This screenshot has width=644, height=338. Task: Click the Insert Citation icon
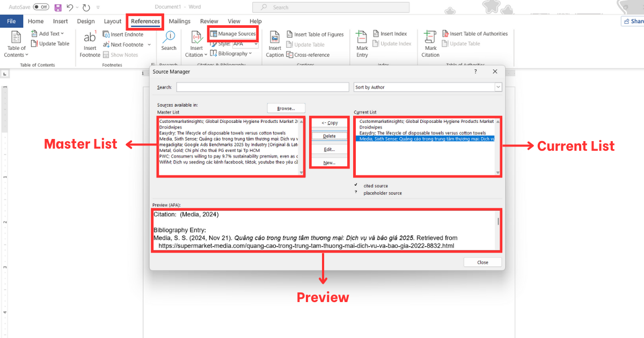[x=197, y=39]
